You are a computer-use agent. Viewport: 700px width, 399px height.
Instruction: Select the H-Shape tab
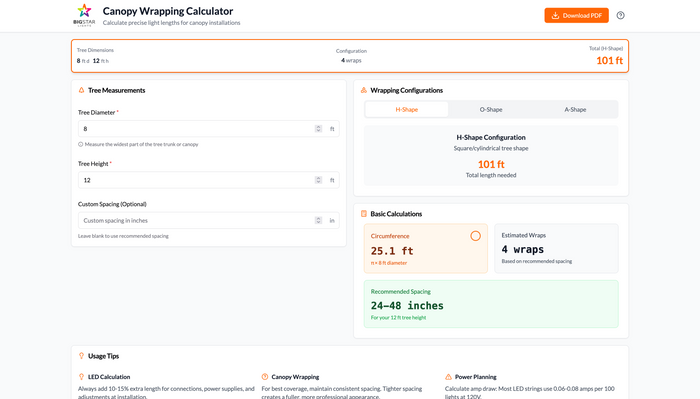click(407, 109)
